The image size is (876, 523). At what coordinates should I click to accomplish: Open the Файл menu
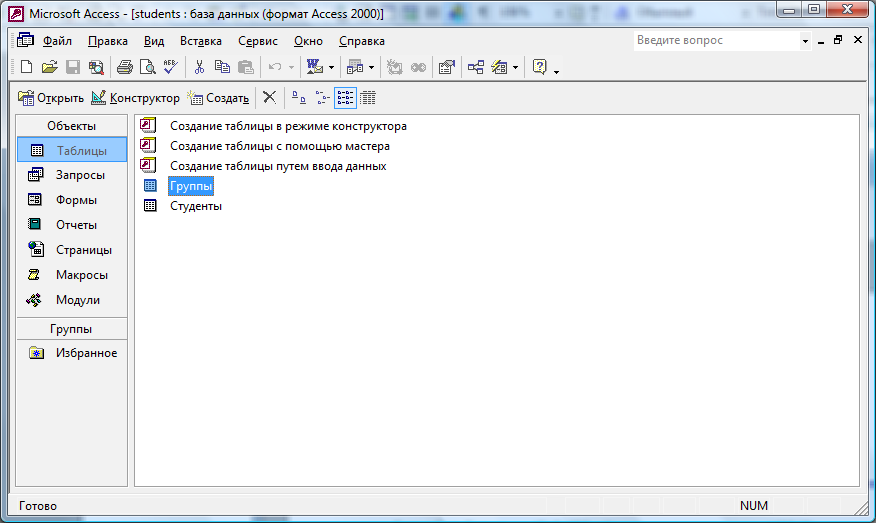(x=57, y=41)
